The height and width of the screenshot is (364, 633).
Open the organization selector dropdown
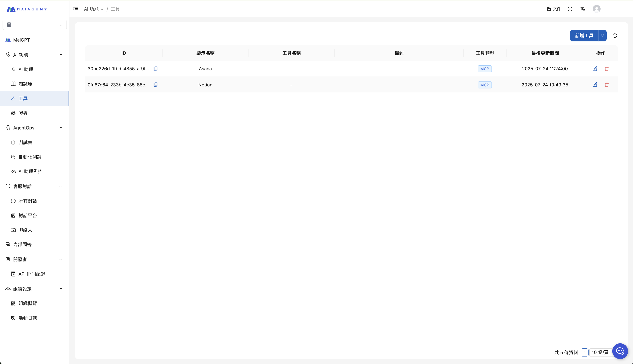pos(34,25)
